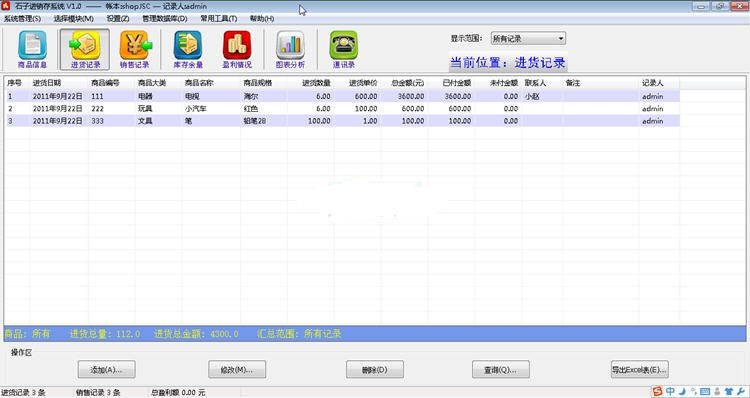The width and height of the screenshot is (750, 398).
Task: Expand the 显示范围 所有记录 dropdown
Action: click(x=528, y=39)
